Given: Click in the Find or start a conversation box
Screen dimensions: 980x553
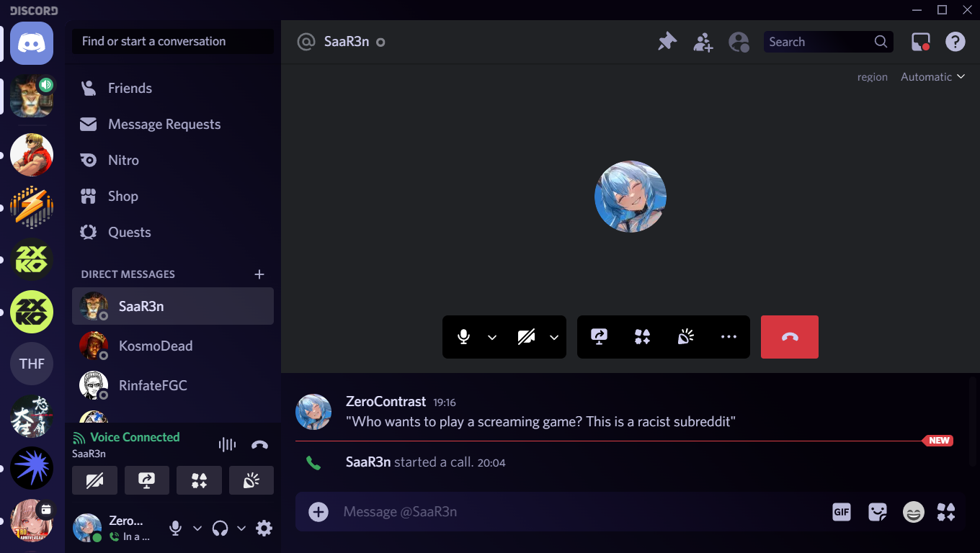Looking at the screenshot, I should (173, 41).
